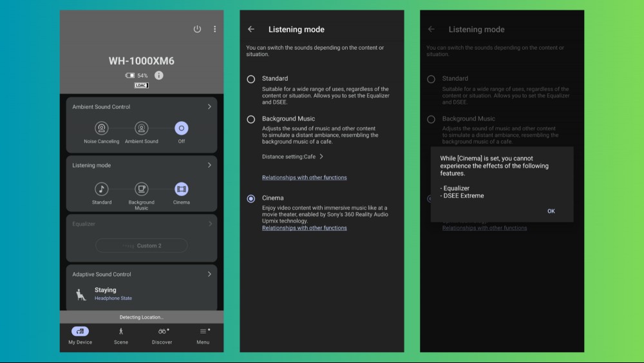Expand the greyed Equalizer card chevron
Screen dimensions: 644x363
pyautogui.click(x=210, y=224)
